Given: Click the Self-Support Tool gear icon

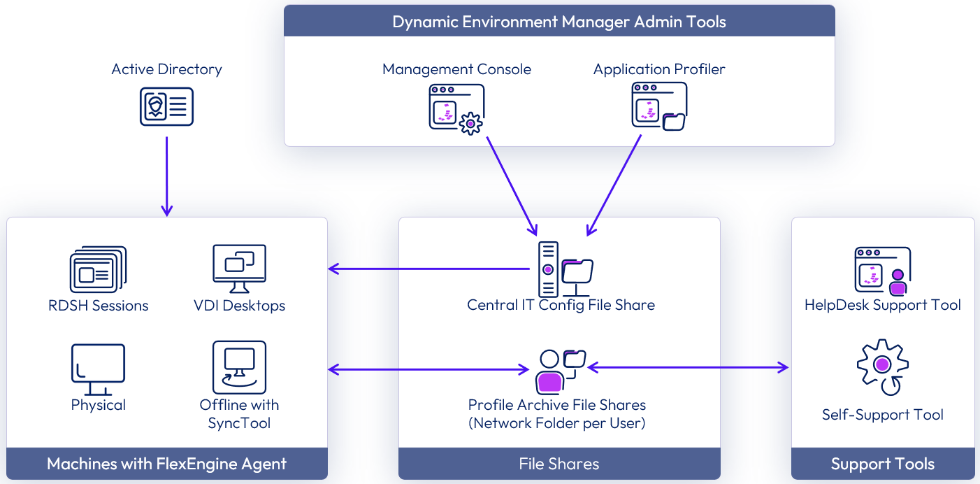Looking at the screenshot, I should (882, 367).
